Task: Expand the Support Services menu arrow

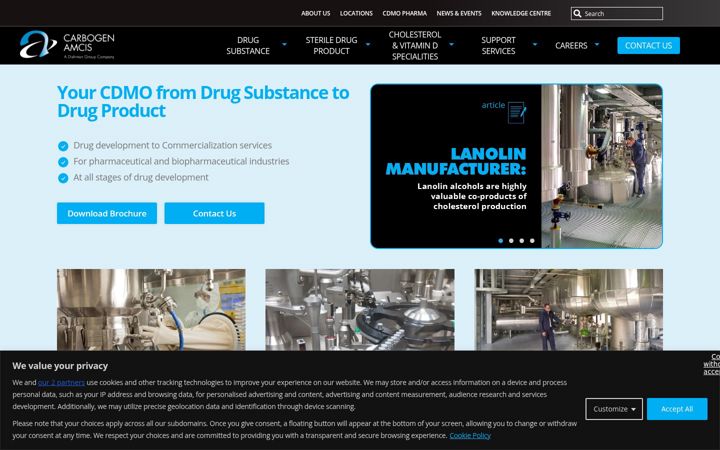Action: pyautogui.click(x=535, y=45)
